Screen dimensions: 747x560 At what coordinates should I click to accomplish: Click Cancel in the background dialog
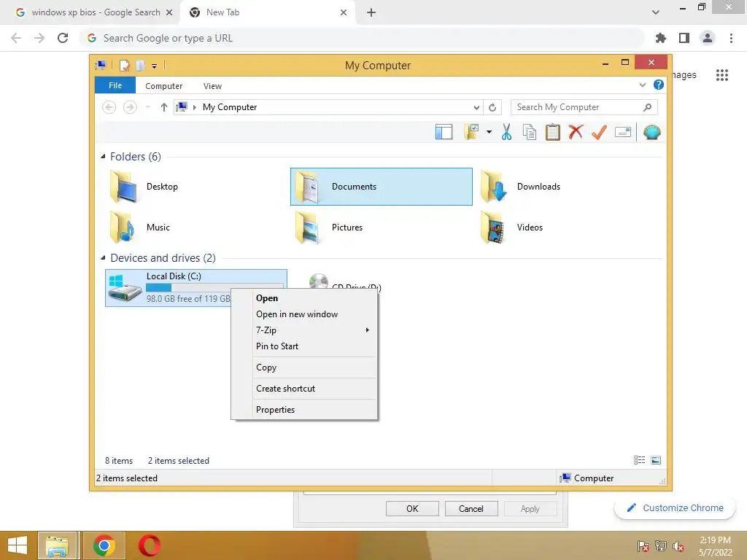pyautogui.click(x=471, y=508)
